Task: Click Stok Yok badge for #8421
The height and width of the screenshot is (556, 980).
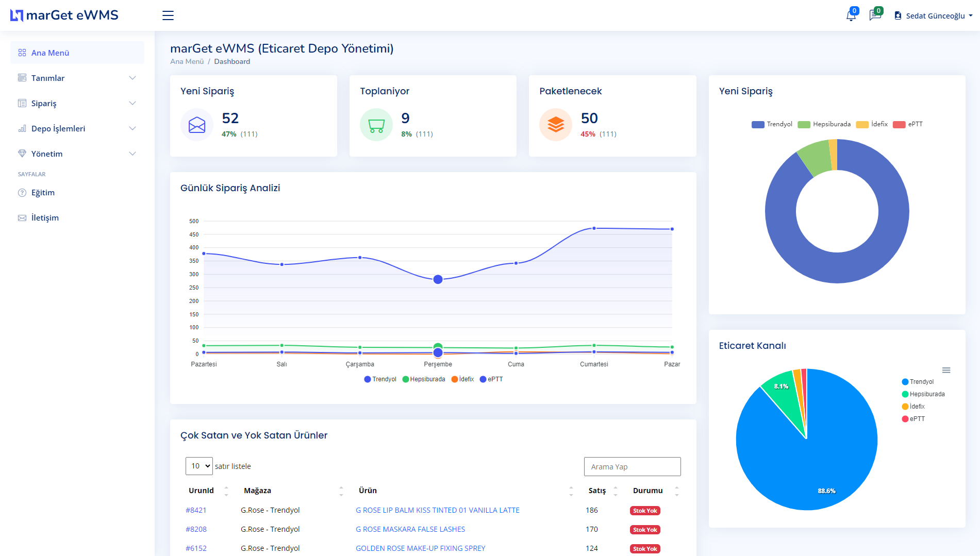Action: point(645,511)
